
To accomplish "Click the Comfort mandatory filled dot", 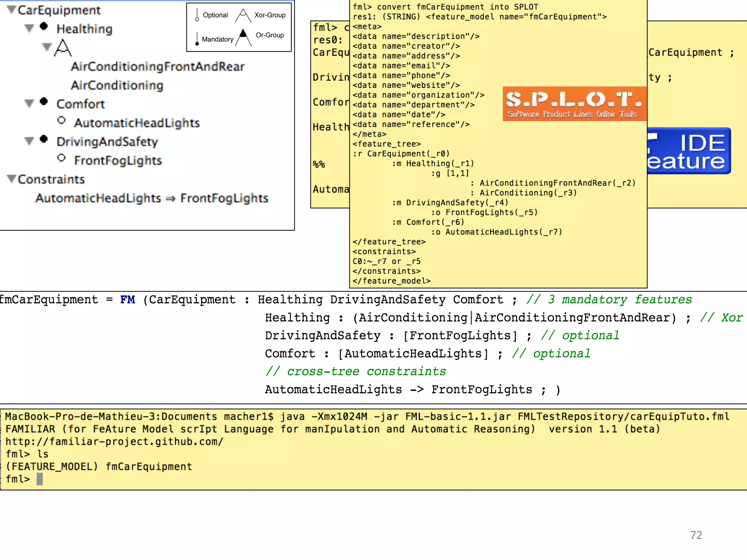I will coord(44,101).
